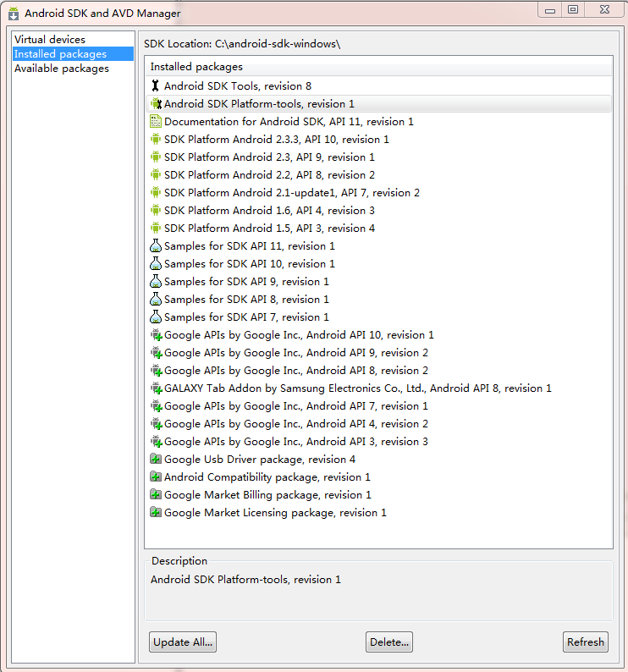The width and height of the screenshot is (628, 672).
Task: Click the add-on icon for GALAXY Tab Addon
Action: (156, 388)
